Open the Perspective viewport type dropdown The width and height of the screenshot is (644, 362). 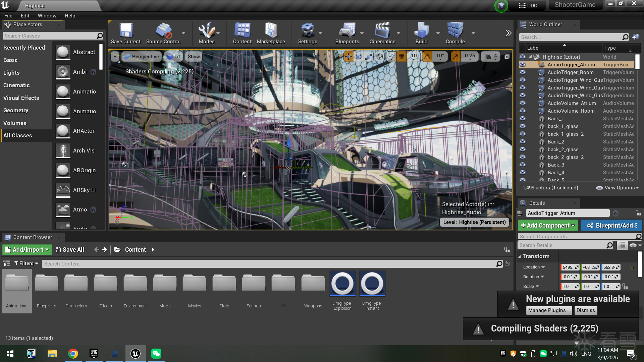click(142, 57)
